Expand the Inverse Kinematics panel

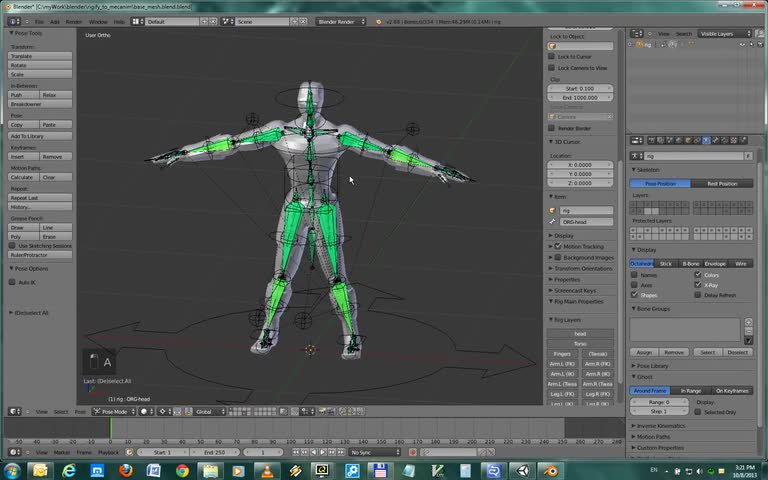(660, 426)
